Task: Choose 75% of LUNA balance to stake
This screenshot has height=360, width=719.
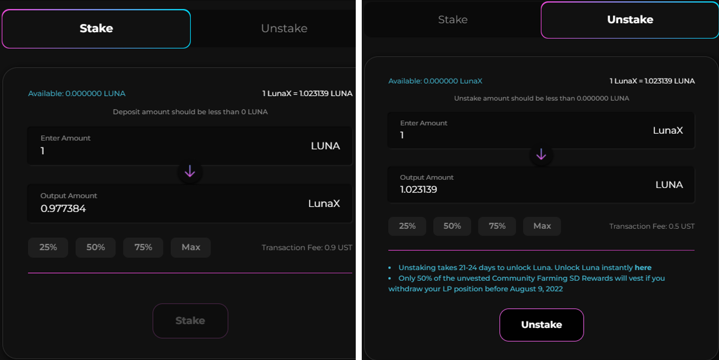Action: [x=143, y=247]
